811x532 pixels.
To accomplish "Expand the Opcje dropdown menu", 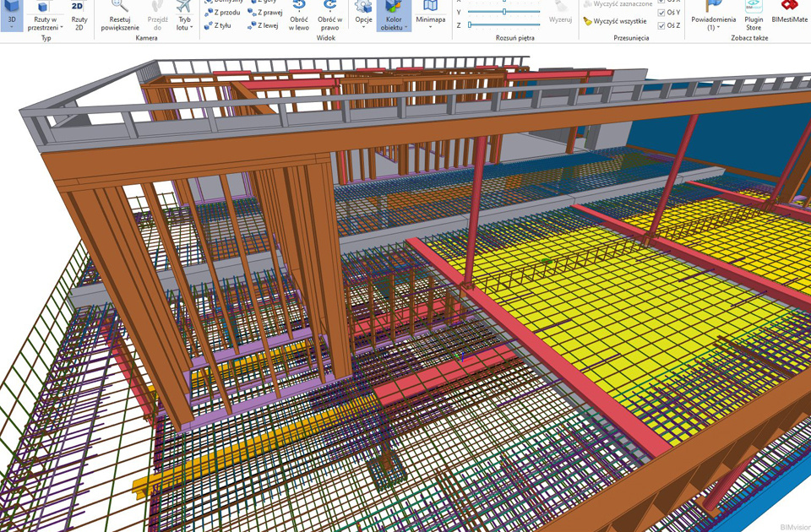I will pyautogui.click(x=363, y=20).
